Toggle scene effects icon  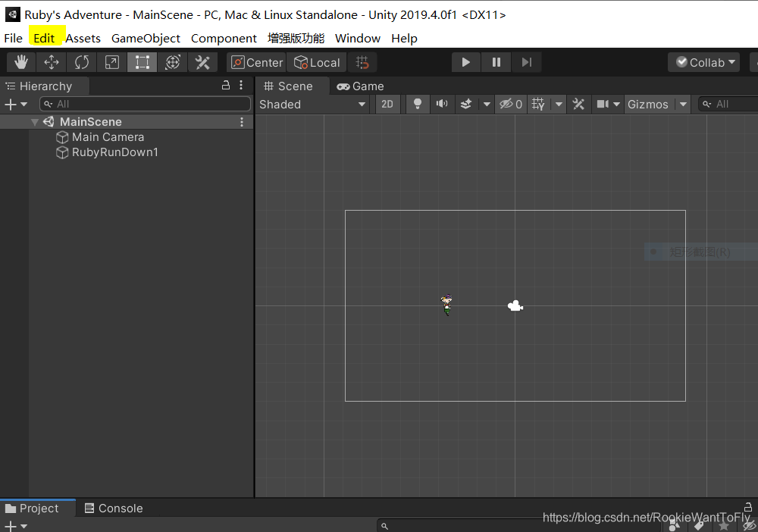click(466, 105)
